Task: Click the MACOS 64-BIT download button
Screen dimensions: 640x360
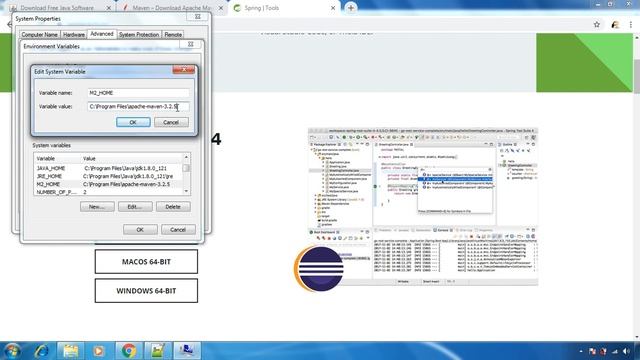Action: tap(146, 262)
